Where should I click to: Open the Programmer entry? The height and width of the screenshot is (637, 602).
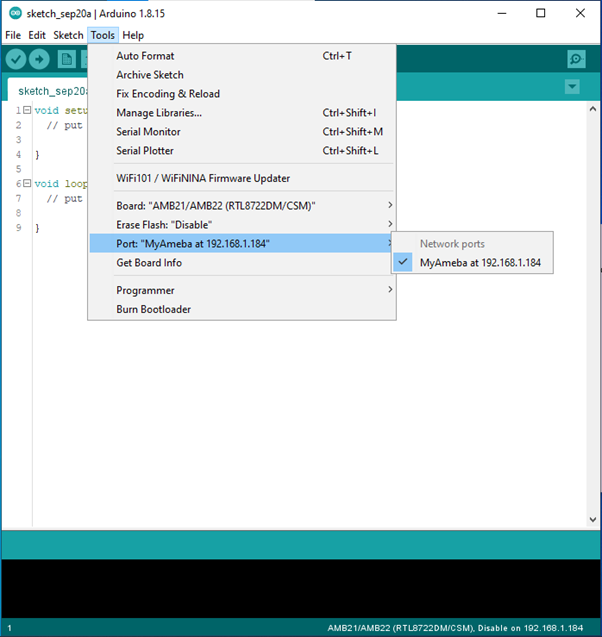pyautogui.click(x=242, y=290)
